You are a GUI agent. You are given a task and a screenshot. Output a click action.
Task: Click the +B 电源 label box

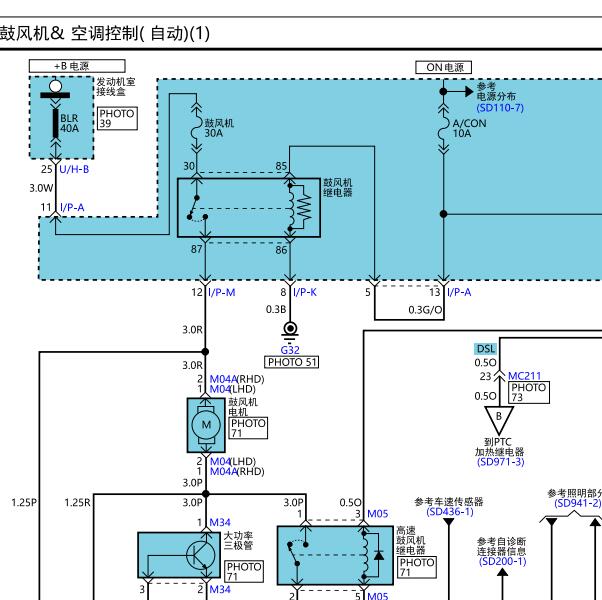coord(77,66)
